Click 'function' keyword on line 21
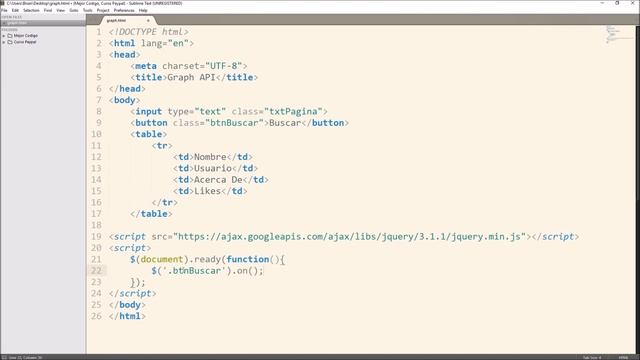Image resolution: width=640 pixels, height=360 pixels. [x=248, y=260]
